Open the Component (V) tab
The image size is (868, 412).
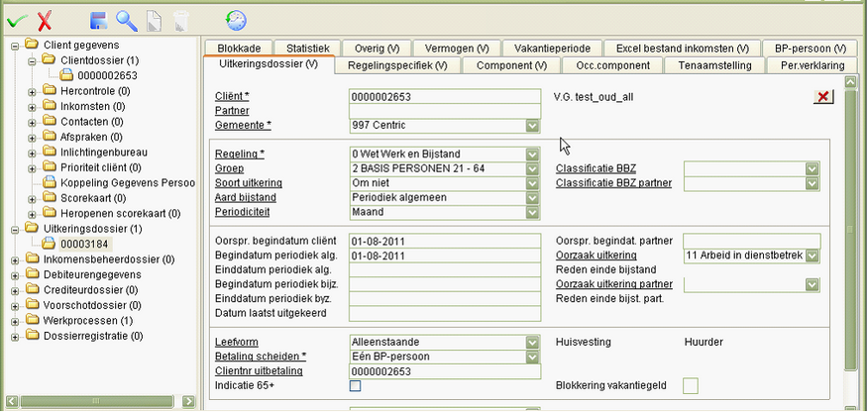(511, 65)
